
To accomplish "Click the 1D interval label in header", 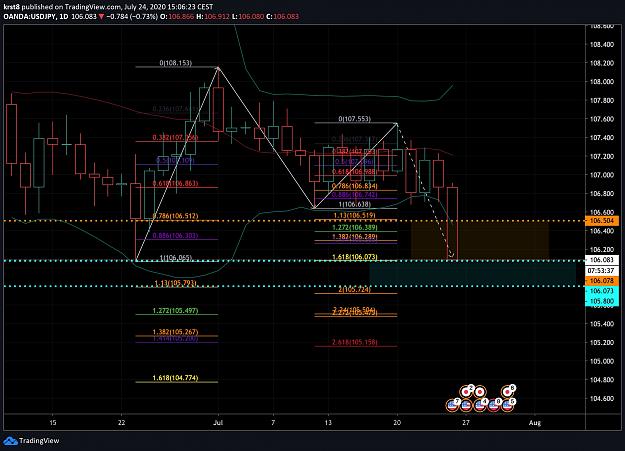I will [63, 16].
